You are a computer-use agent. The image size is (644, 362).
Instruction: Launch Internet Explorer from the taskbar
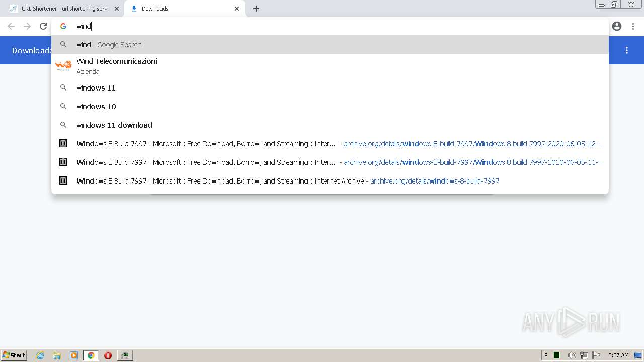[x=40, y=355]
